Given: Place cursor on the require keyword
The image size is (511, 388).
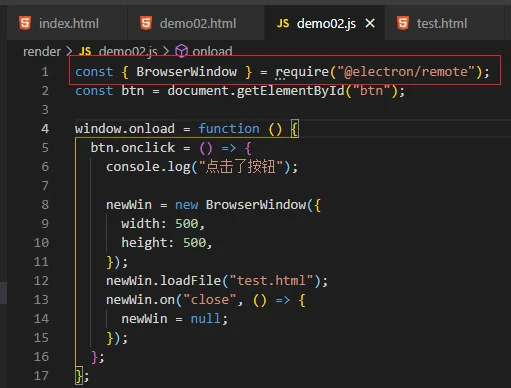Looking at the screenshot, I should 302,72.
